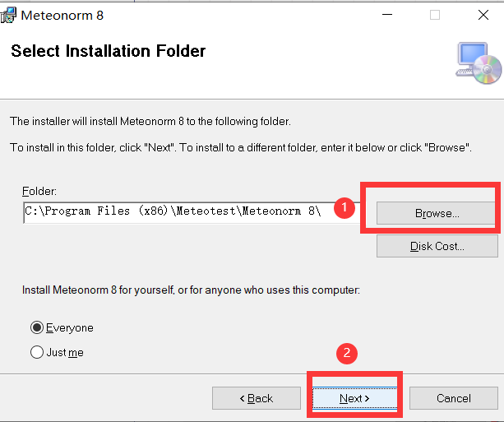Click the "Install Meteonorm 8 for yourself" text
This screenshot has width=504, height=422.
click(191, 290)
